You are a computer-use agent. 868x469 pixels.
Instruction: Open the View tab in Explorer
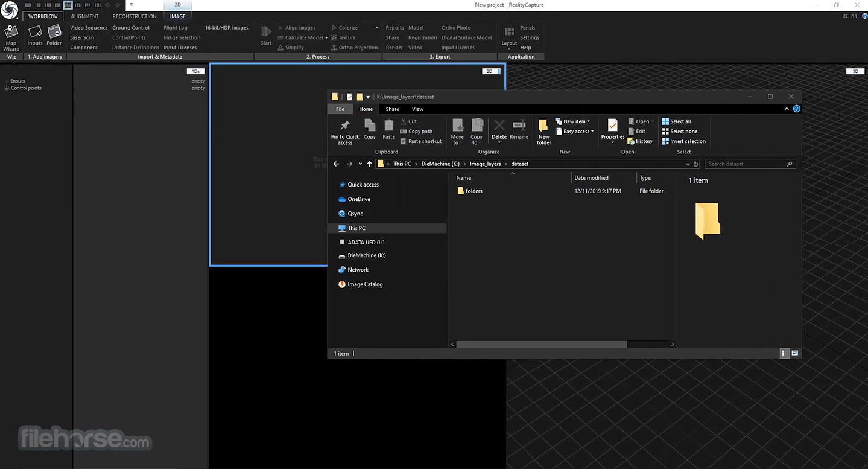(x=417, y=109)
